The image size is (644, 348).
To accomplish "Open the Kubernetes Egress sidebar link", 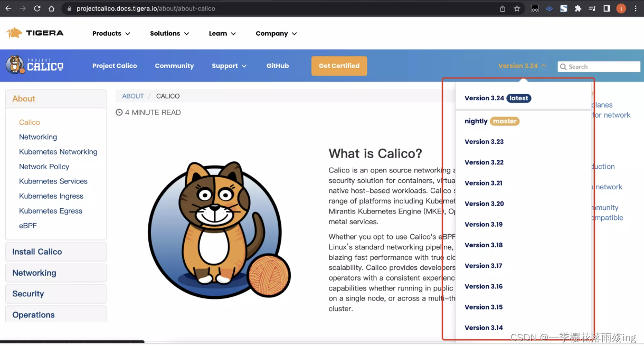I will 51,211.
